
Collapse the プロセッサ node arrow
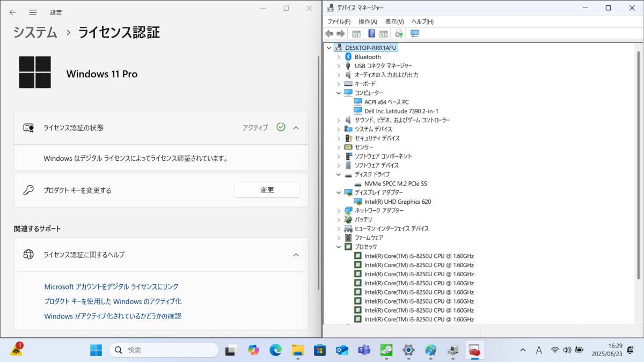point(339,247)
